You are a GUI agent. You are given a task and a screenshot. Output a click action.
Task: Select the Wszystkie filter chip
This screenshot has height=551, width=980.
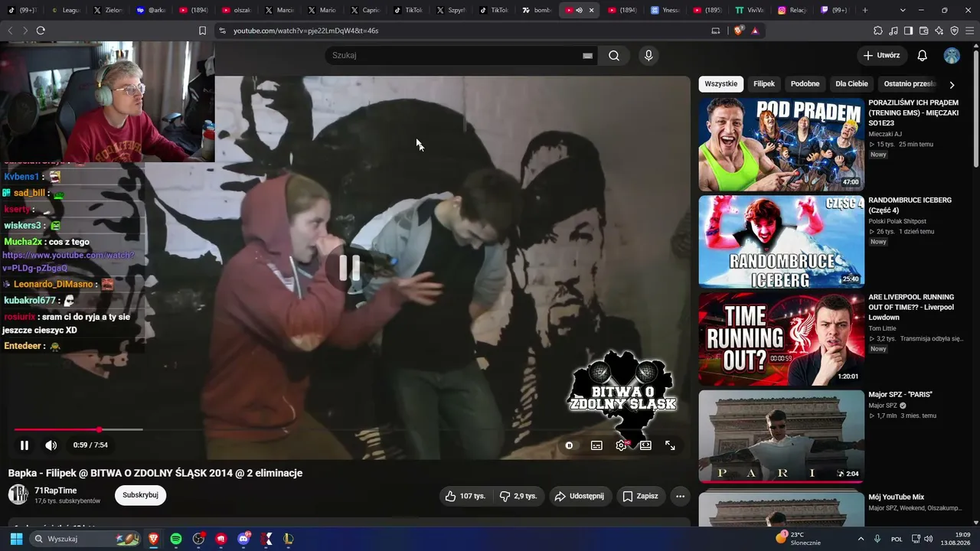pyautogui.click(x=721, y=84)
